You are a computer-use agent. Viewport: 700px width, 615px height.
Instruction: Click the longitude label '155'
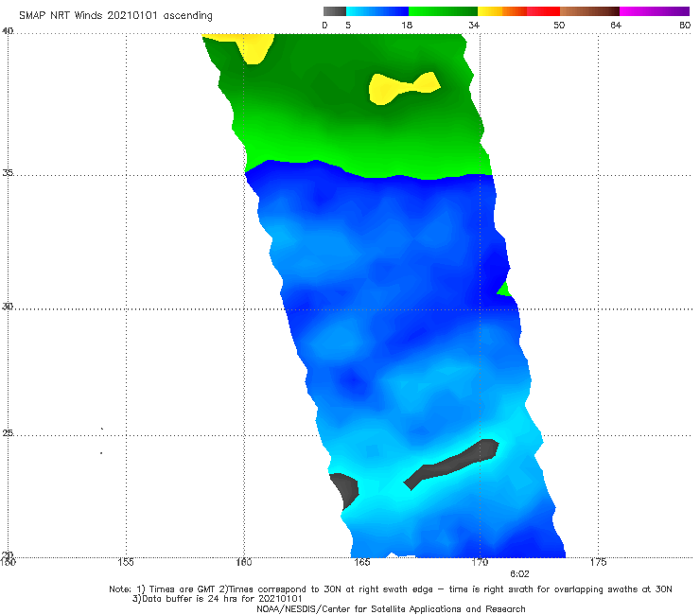click(x=126, y=562)
